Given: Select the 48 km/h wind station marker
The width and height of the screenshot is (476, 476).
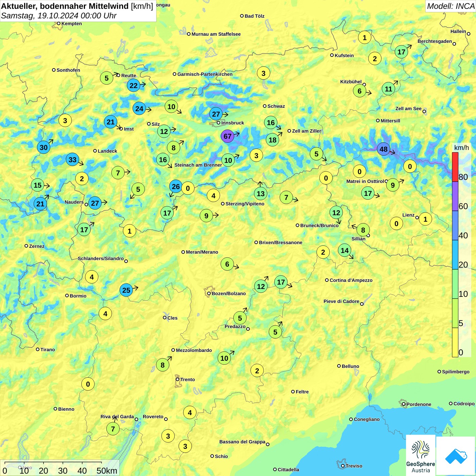Looking at the screenshot, I should [384, 149].
